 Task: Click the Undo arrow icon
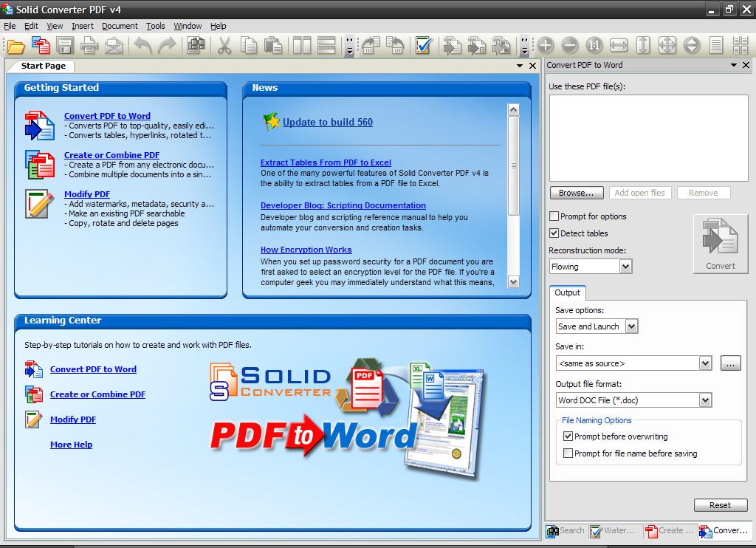tap(142, 46)
